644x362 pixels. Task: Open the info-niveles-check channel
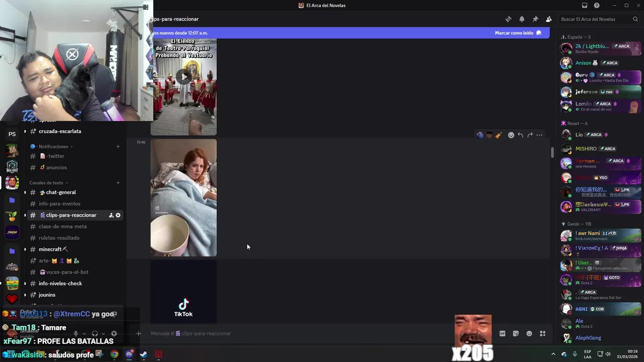click(x=74, y=284)
